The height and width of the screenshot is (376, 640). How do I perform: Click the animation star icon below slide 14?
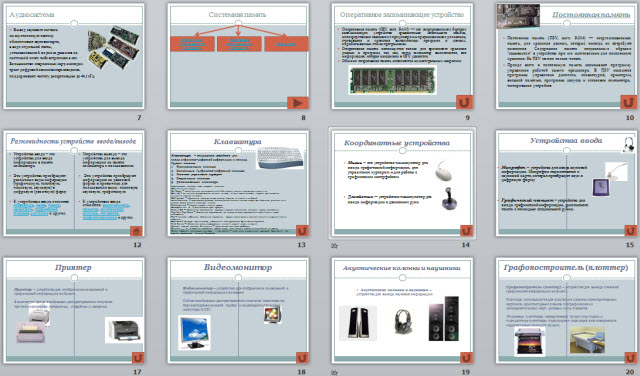(334, 245)
